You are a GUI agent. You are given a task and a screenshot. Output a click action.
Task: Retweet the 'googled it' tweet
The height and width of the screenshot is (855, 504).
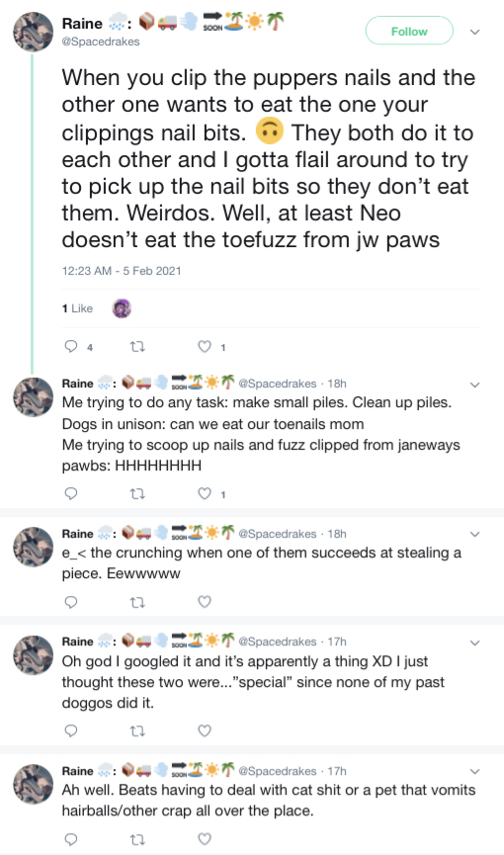pos(136,730)
